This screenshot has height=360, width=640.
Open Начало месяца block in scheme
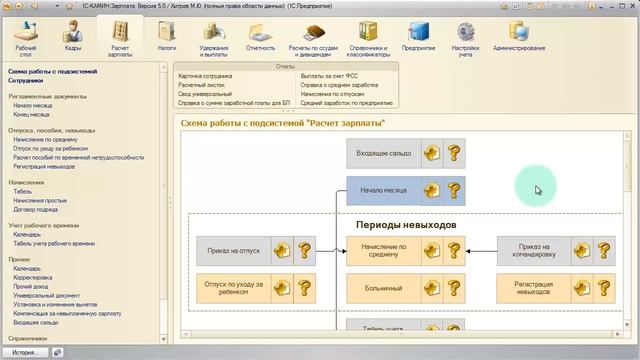click(x=384, y=191)
